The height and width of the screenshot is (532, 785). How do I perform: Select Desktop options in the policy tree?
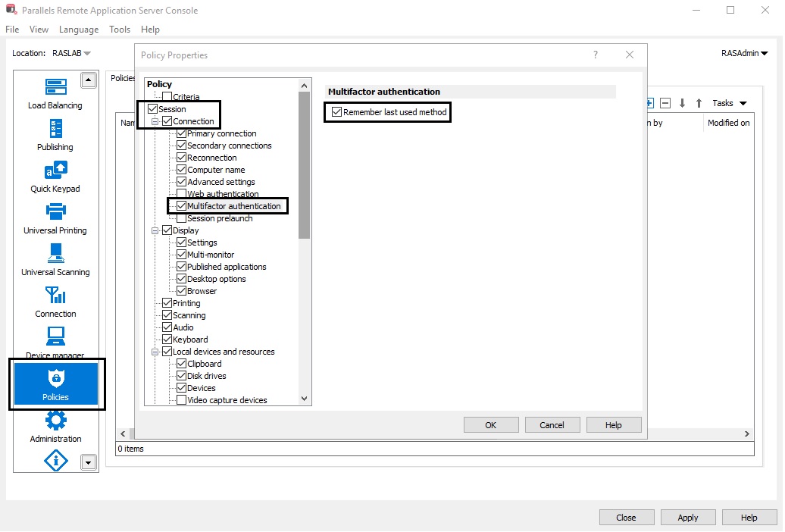pyautogui.click(x=216, y=279)
